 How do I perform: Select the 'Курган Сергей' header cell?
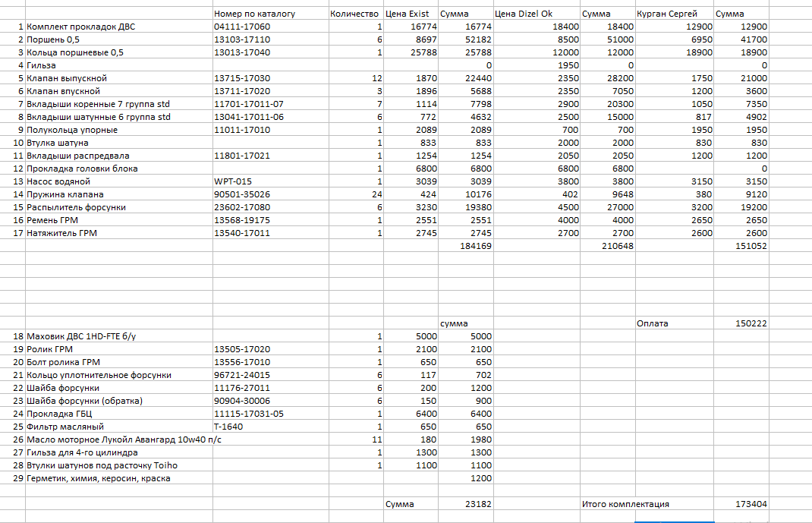(675, 14)
